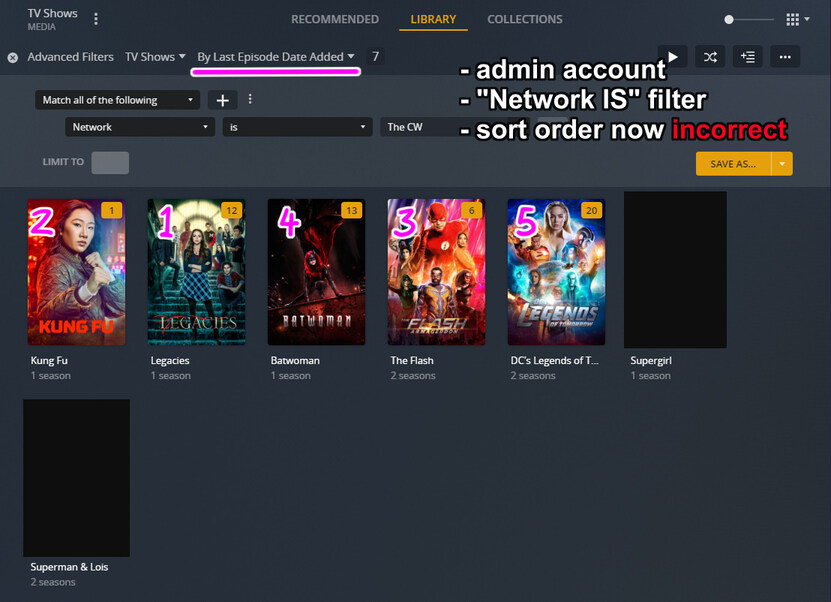Click The Flash title link

click(412, 360)
